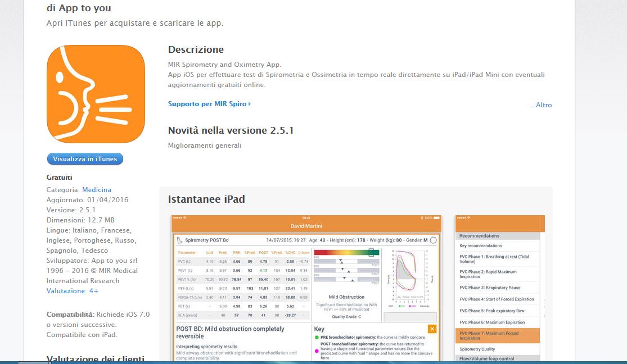The height and width of the screenshot is (364, 627).
Task: Click FVC Phase 7 highlighted row in screenshot
Action: [498, 335]
